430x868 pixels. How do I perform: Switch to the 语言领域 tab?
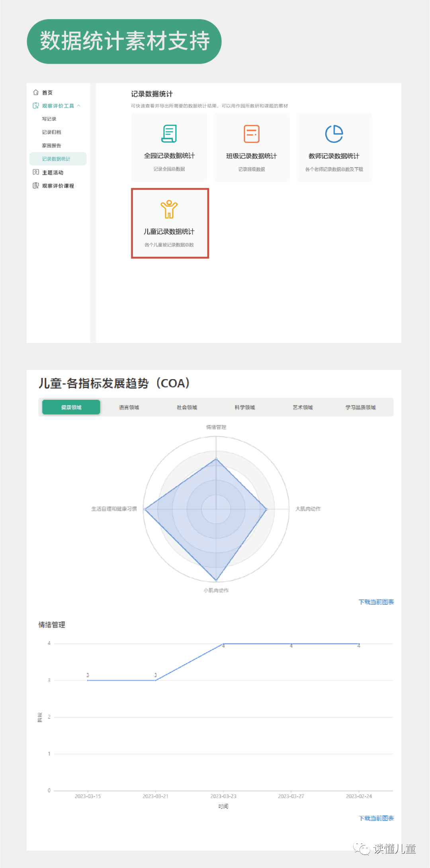pyautogui.click(x=129, y=407)
